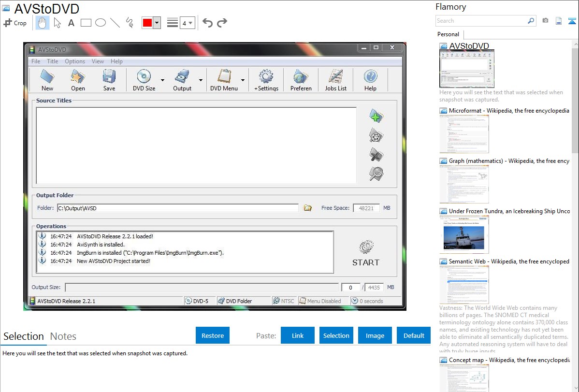Click the START encoding button

coord(365,253)
